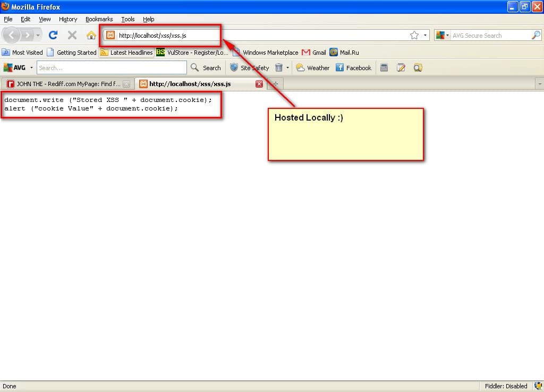544x392 pixels.
Task: Toggle Fiddler status in the status bar
Action: coord(505,386)
